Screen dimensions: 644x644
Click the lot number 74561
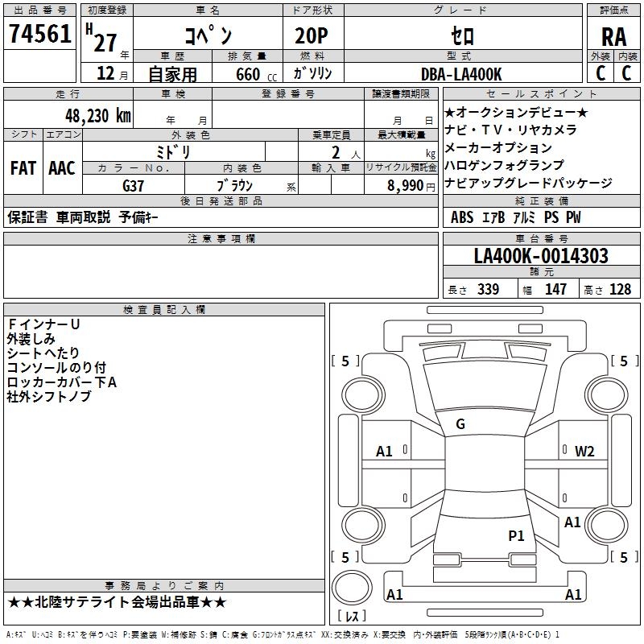click(x=39, y=35)
